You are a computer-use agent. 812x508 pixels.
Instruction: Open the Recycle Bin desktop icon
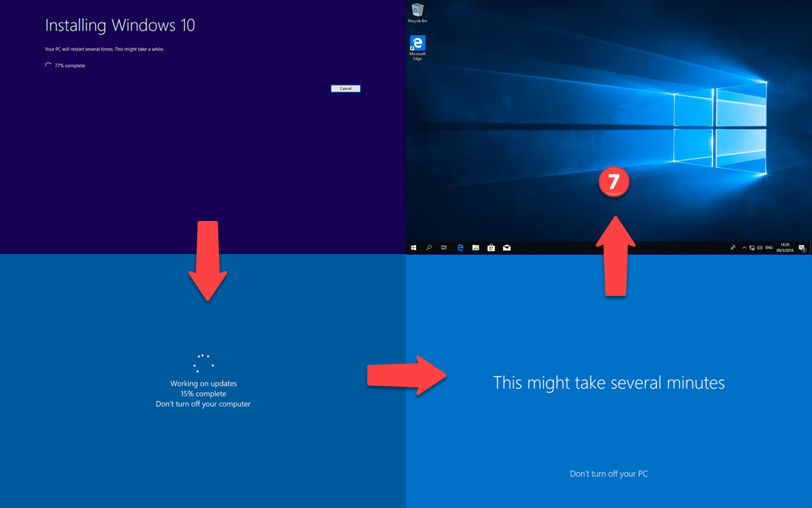pyautogui.click(x=417, y=13)
